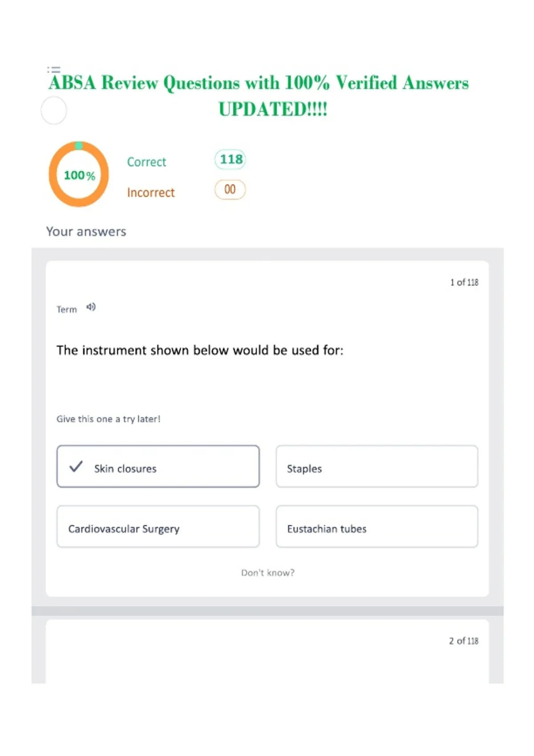Click the 118 correct count badge
This screenshot has width=534, height=756.
[x=231, y=159]
